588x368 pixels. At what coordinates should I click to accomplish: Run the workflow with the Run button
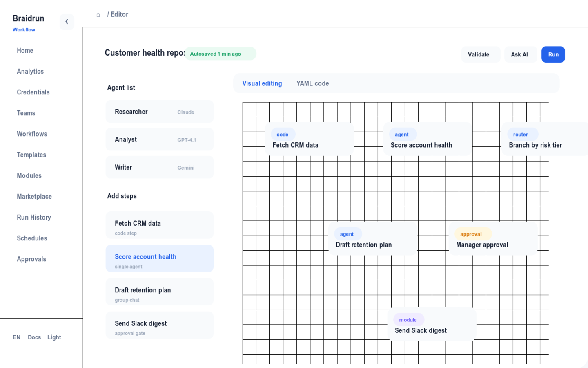tap(553, 54)
